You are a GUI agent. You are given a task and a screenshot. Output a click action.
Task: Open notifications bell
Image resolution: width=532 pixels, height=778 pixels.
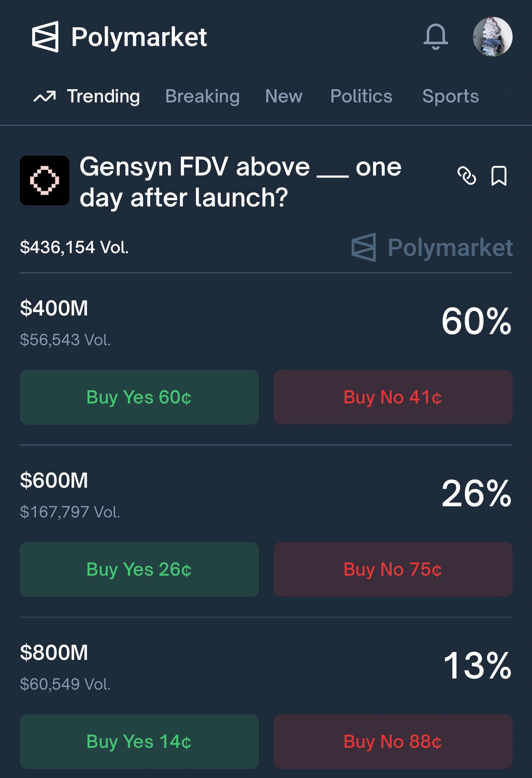(435, 37)
